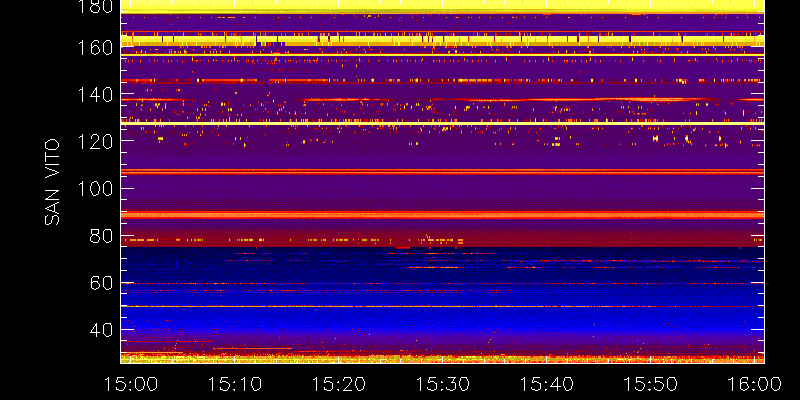The image size is (800, 400).
Task: Click the 15:00 time axis label
Action: (x=131, y=384)
